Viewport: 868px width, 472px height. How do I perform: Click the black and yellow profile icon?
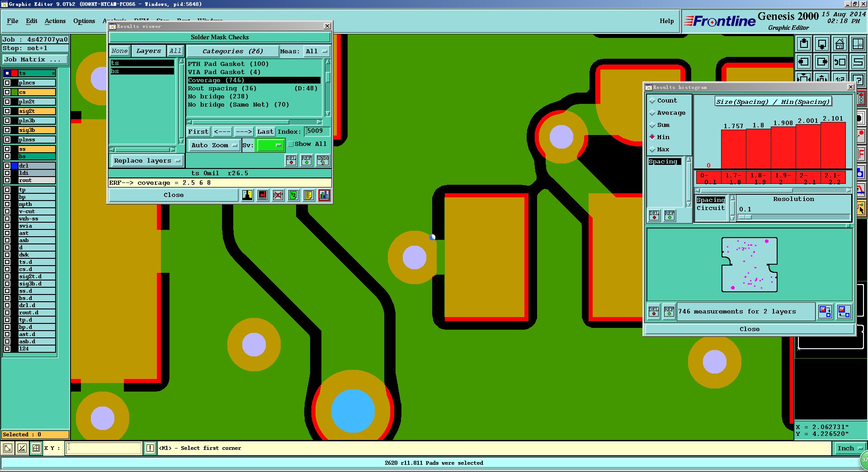[x=247, y=195]
